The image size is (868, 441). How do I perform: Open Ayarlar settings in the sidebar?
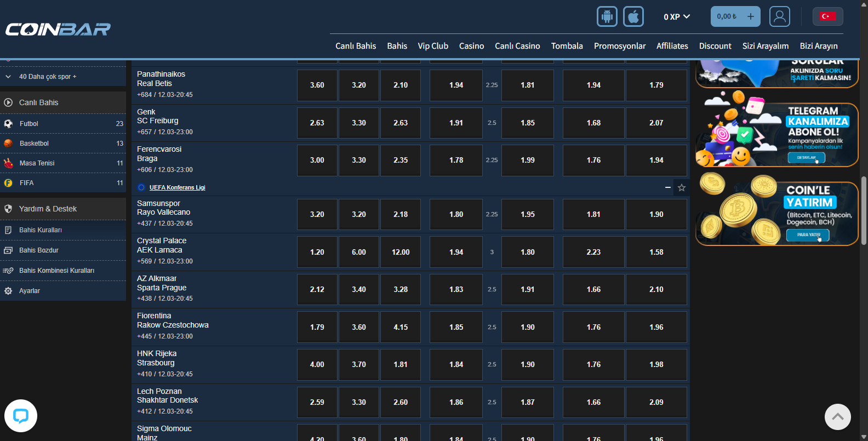(x=30, y=291)
